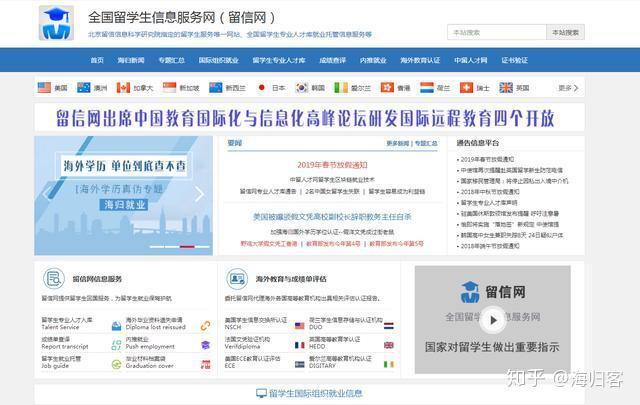Open the 留学生国际组织就业信息 link
The width and height of the screenshot is (640, 405).
(x=316, y=393)
